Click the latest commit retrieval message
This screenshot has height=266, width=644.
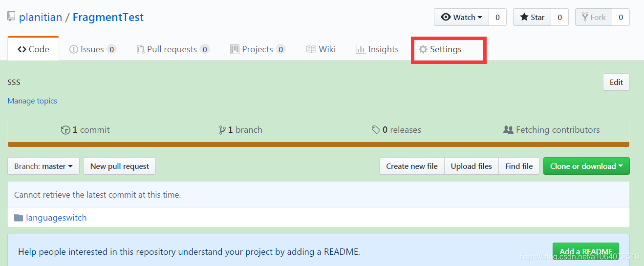point(98,195)
